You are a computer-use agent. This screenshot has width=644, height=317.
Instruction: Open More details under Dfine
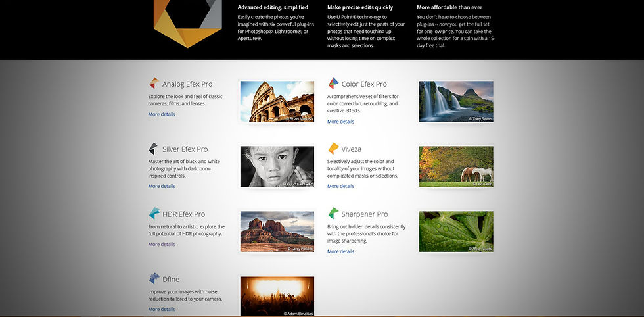pyautogui.click(x=162, y=309)
